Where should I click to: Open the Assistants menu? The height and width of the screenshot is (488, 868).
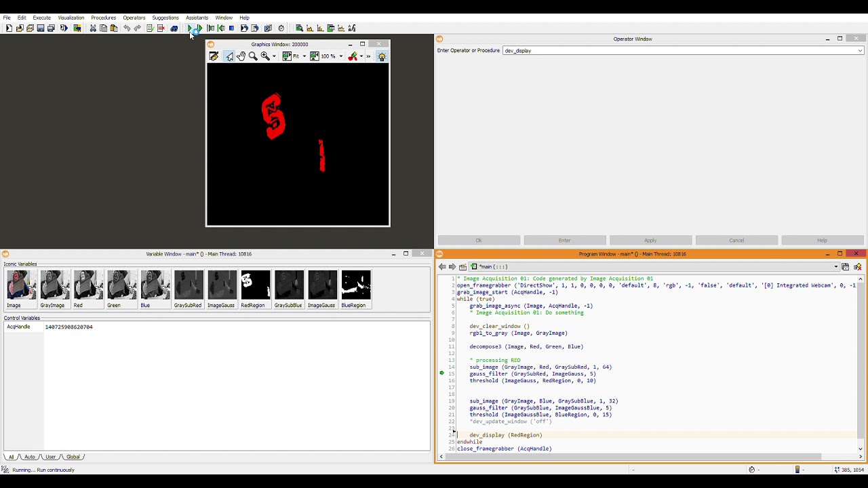(x=197, y=18)
